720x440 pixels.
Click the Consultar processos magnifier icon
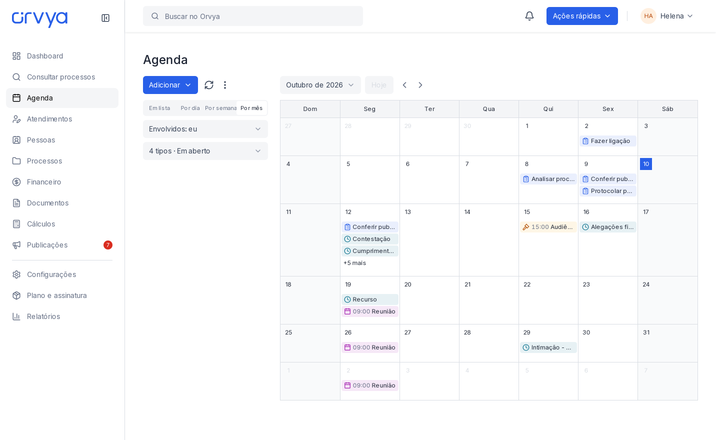tap(17, 77)
